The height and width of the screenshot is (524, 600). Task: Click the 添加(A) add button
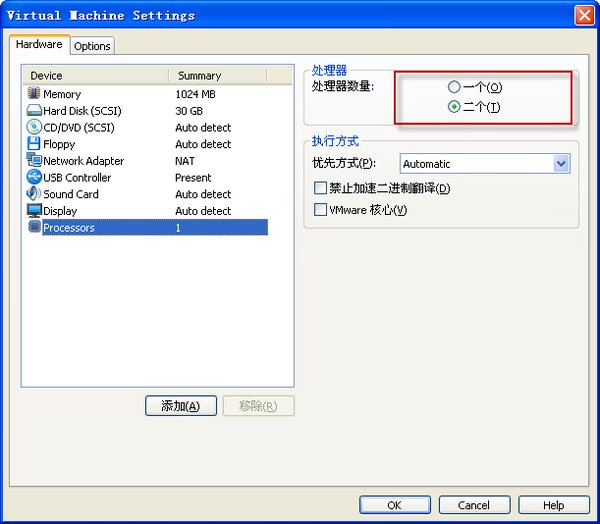point(181,406)
